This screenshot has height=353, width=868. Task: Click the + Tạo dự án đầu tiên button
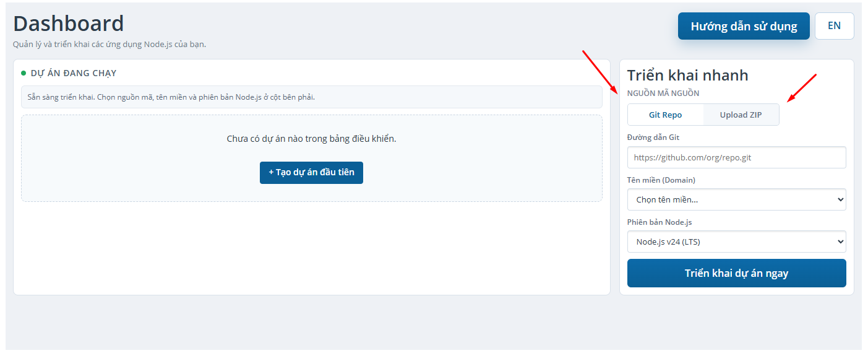pyautogui.click(x=311, y=173)
